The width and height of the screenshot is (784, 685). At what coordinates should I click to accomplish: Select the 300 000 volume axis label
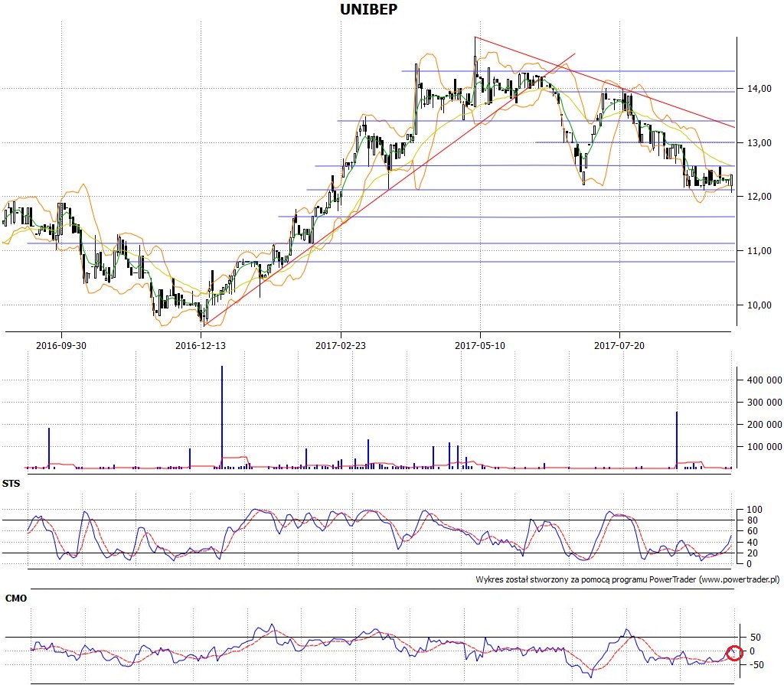[765, 402]
